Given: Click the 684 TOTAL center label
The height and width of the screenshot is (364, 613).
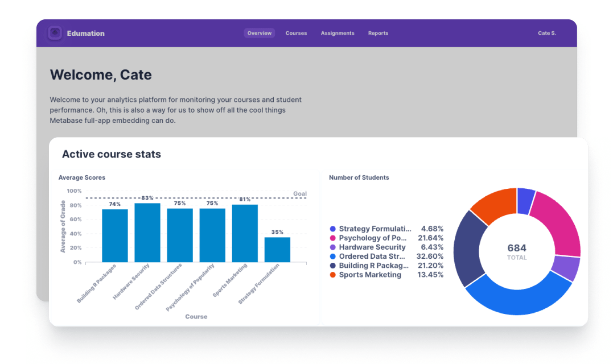Looking at the screenshot, I should [x=517, y=251].
